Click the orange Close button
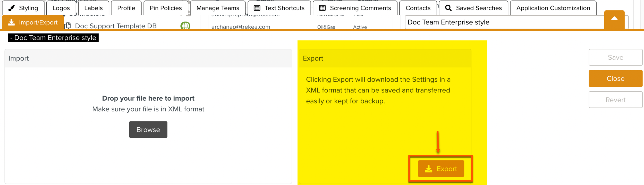644x185 pixels. coord(615,78)
